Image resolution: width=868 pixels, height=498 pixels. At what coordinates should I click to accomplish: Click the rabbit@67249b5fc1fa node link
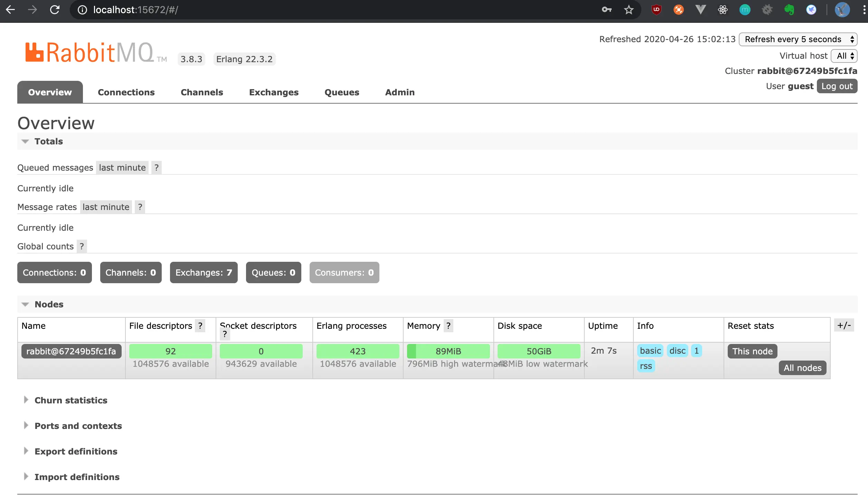71,351
